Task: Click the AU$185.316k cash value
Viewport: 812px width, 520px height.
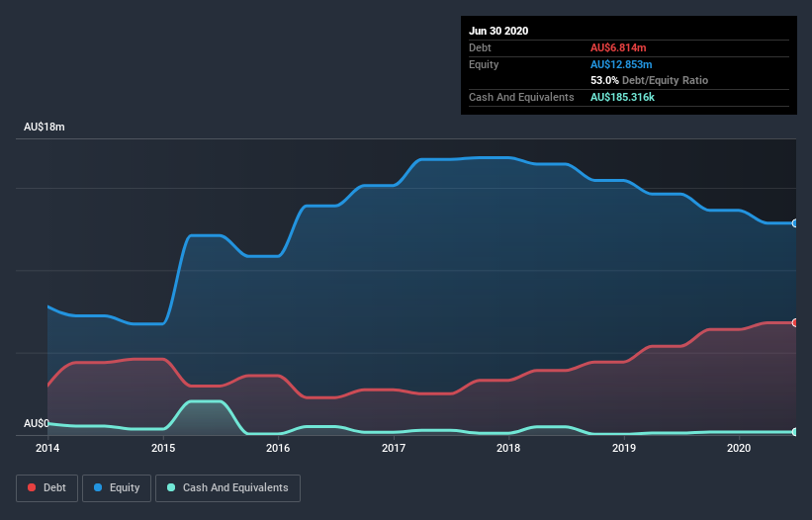Action: 622,97
